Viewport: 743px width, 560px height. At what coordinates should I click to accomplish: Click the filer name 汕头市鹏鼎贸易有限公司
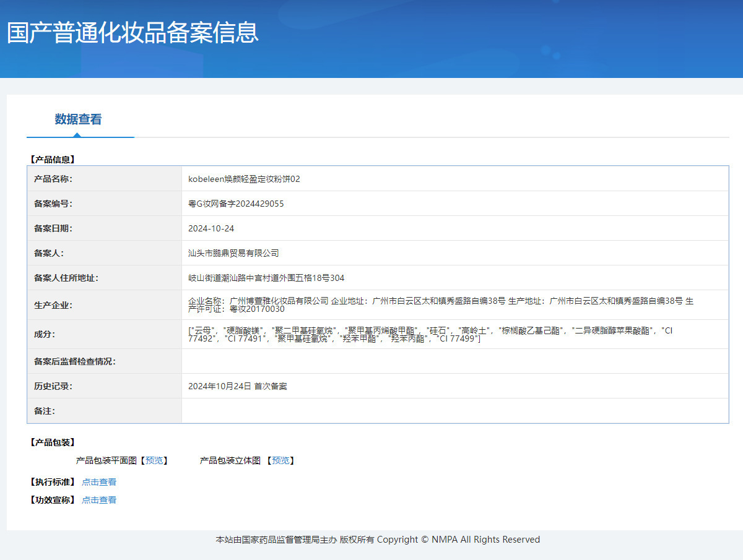tap(233, 253)
